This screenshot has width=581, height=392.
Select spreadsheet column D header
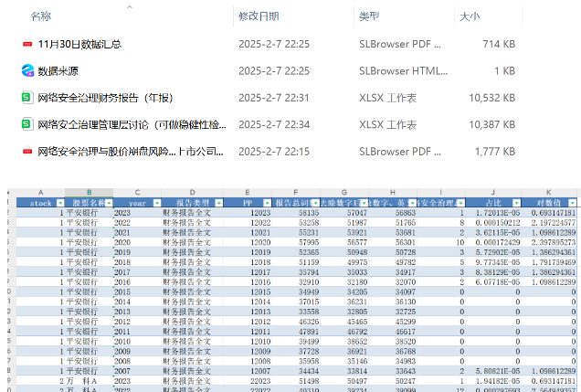[193, 193]
